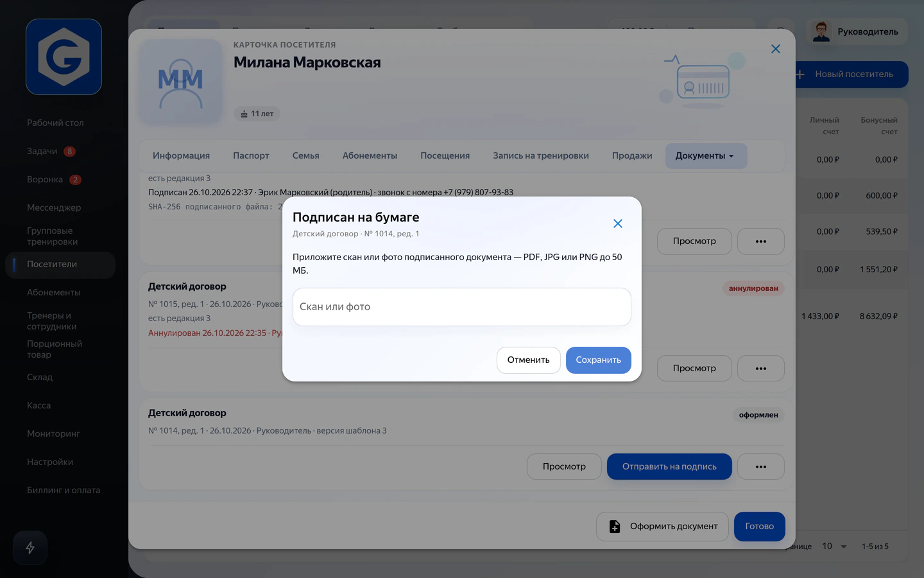Expand the Документы tab dropdown
924x578 pixels.
(x=706, y=156)
